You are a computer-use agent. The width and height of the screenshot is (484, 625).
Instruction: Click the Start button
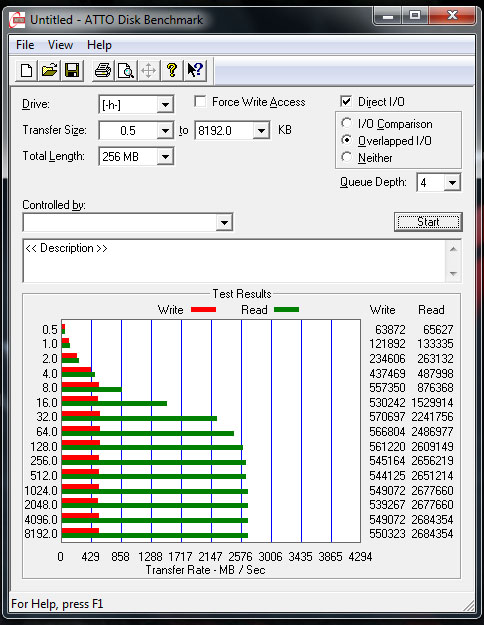tap(428, 222)
